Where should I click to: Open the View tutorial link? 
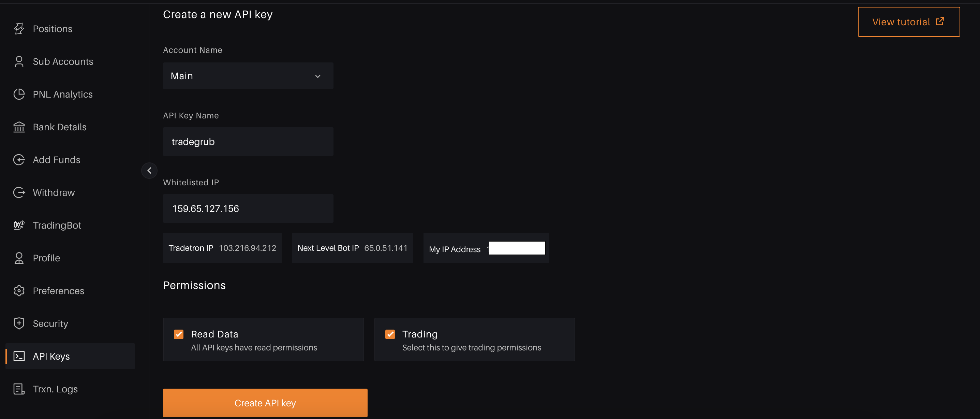[x=908, y=22]
